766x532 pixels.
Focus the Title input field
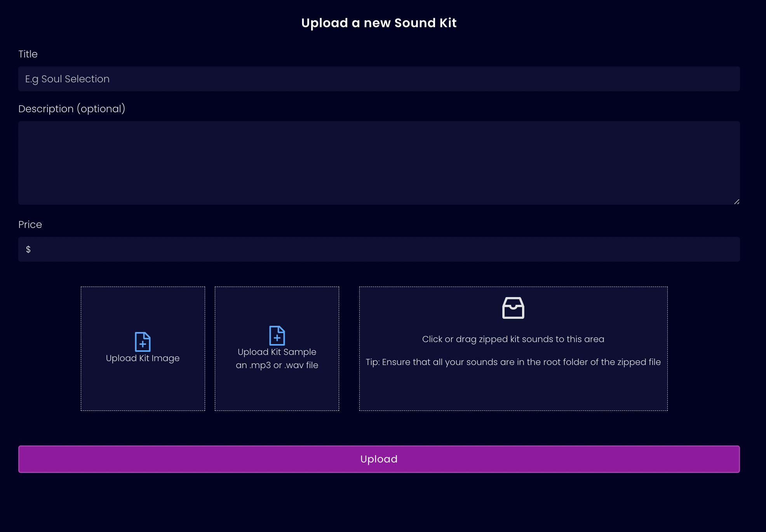(x=379, y=79)
